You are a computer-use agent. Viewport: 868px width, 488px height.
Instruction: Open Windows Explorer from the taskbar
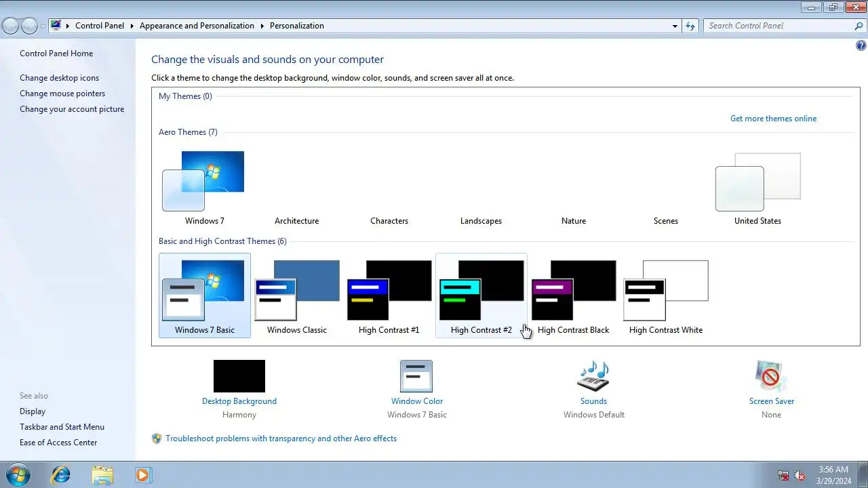[x=102, y=474]
